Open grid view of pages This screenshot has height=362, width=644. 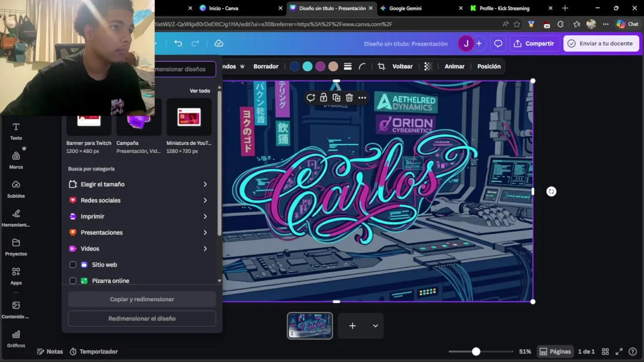(606, 351)
